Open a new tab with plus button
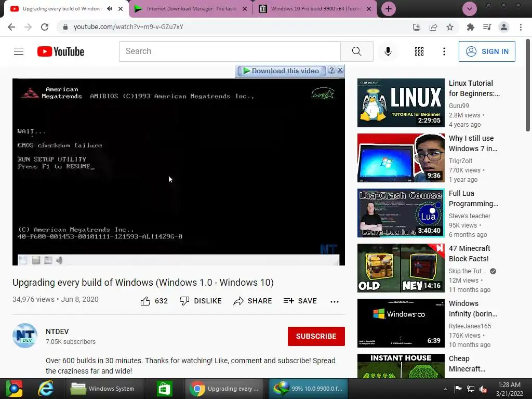The image size is (532, 399). coord(389,9)
